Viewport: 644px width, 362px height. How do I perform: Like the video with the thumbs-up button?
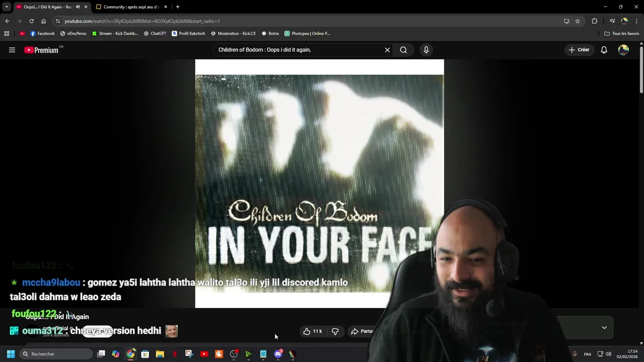click(x=312, y=331)
